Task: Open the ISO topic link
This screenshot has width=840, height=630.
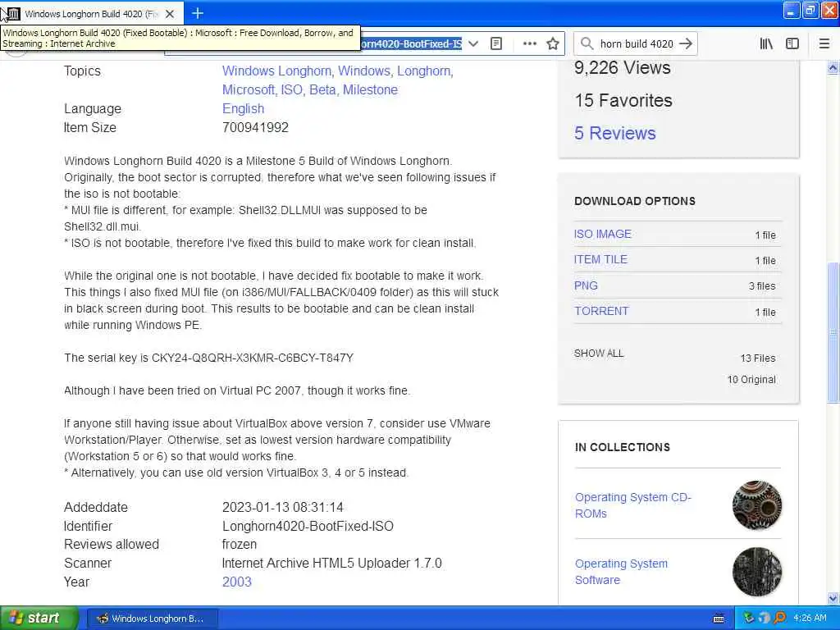Action: tap(293, 90)
